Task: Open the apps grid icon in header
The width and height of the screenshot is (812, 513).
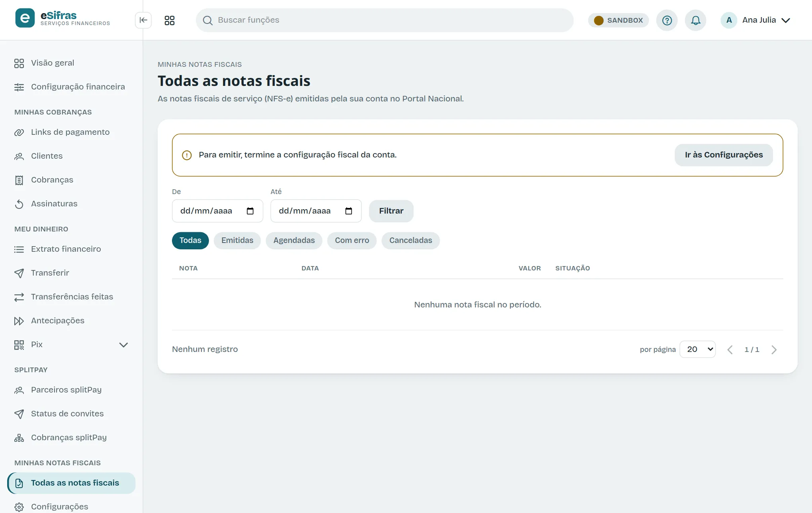Action: click(170, 20)
